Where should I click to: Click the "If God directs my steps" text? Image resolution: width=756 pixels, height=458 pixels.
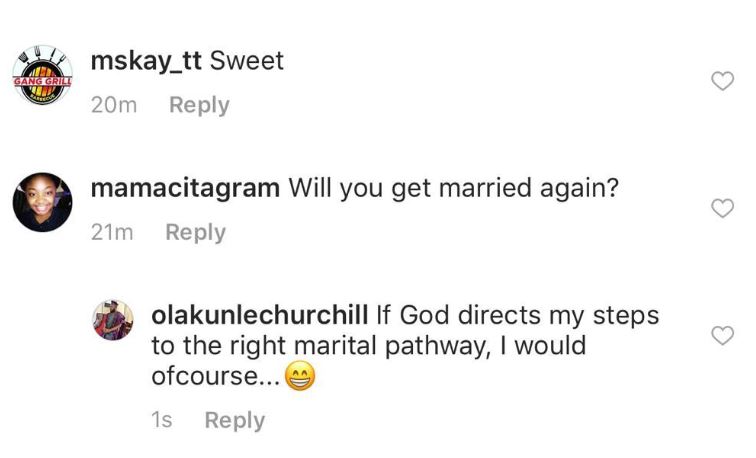517,315
